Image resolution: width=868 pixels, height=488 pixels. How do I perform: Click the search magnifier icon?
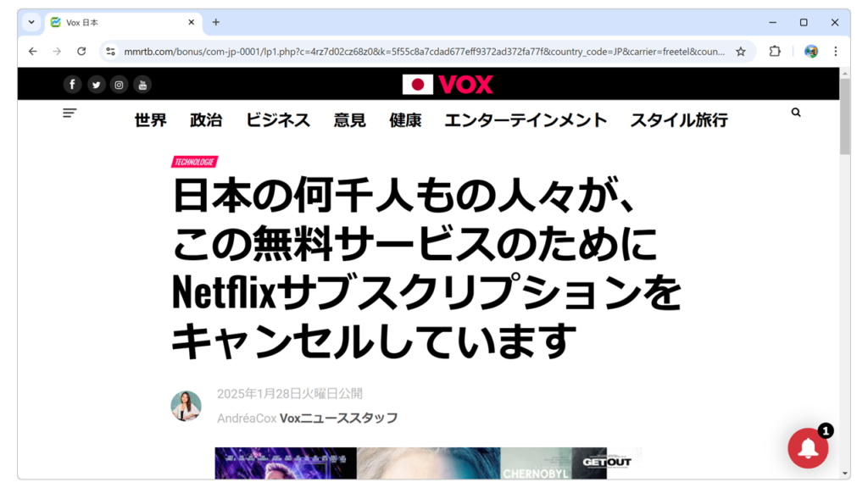[x=795, y=112]
